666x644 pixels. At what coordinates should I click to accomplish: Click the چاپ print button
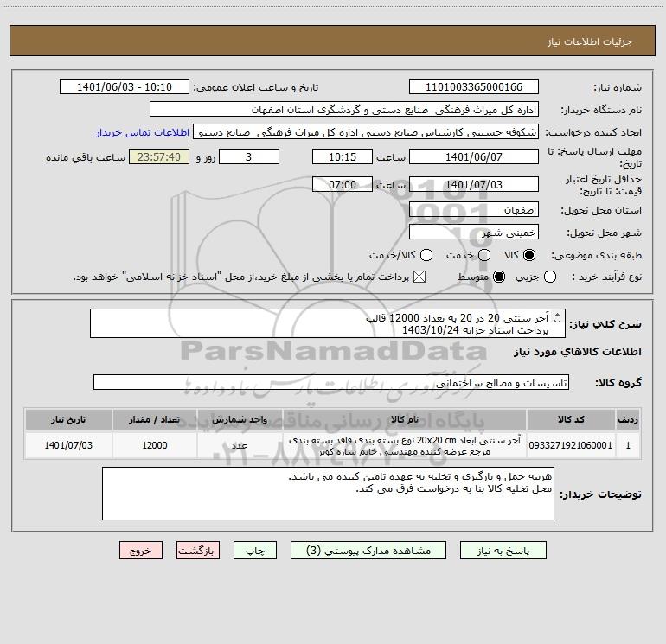click(x=255, y=551)
